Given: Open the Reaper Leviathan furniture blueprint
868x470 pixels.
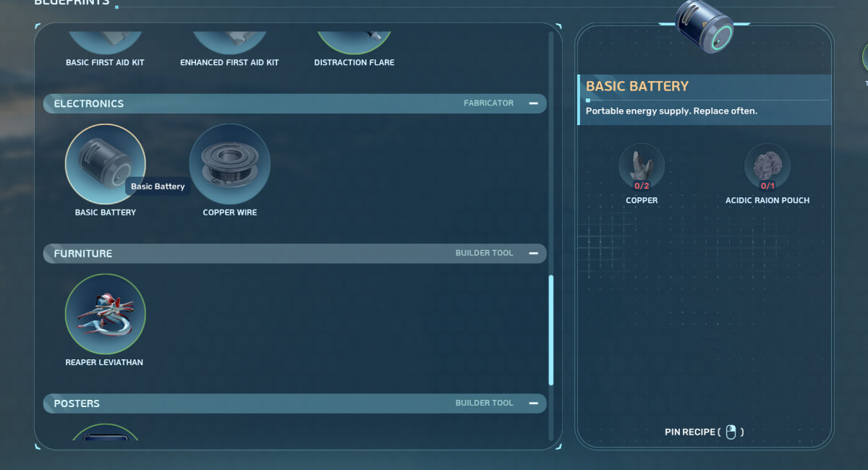Looking at the screenshot, I should coord(105,314).
